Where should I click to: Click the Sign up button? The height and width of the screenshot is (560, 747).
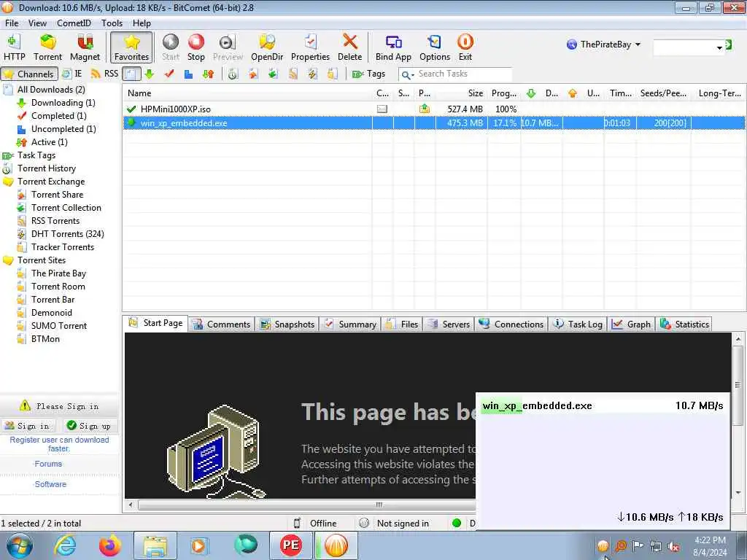click(88, 426)
